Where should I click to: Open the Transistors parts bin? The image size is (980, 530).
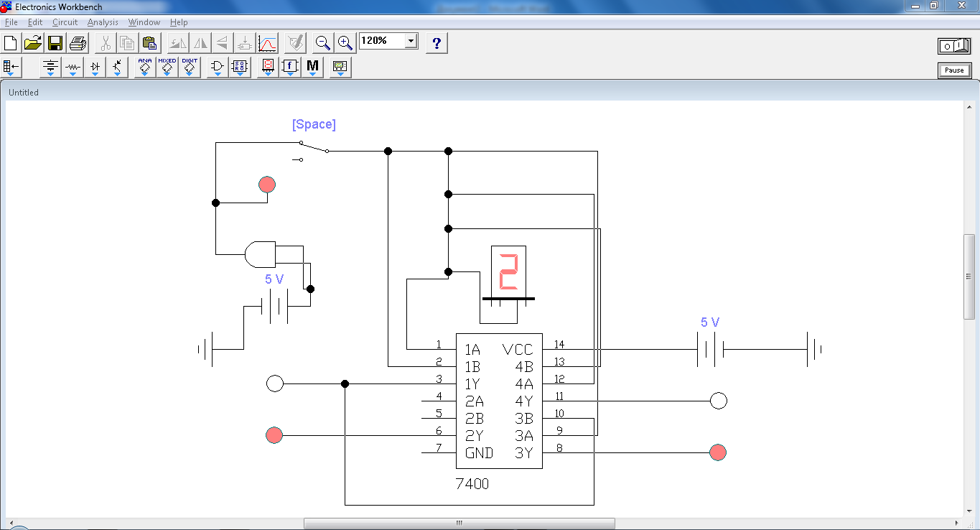coord(117,68)
